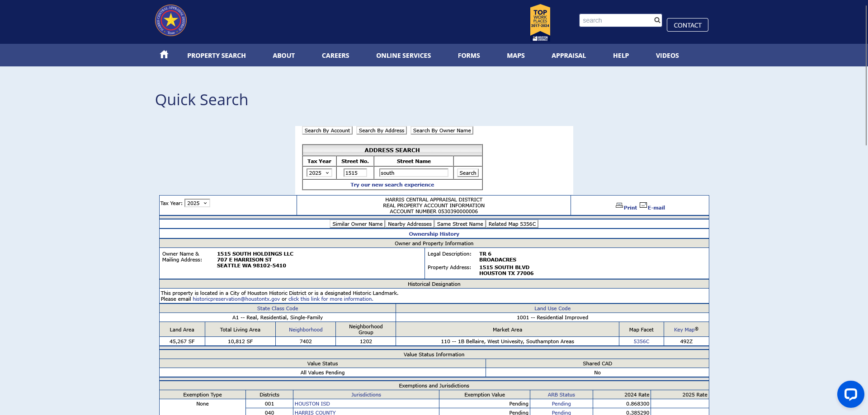Open the live chat bubble icon
The image size is (868, 415).
click(850, 394)
